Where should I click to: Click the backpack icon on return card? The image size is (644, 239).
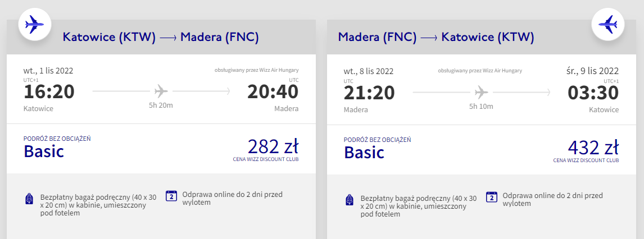(350, 199)
